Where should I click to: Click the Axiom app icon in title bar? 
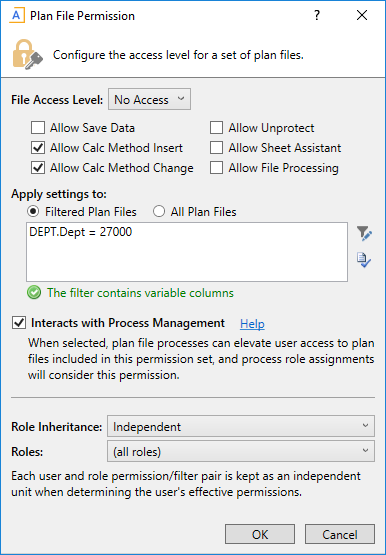tap(17, 16)
